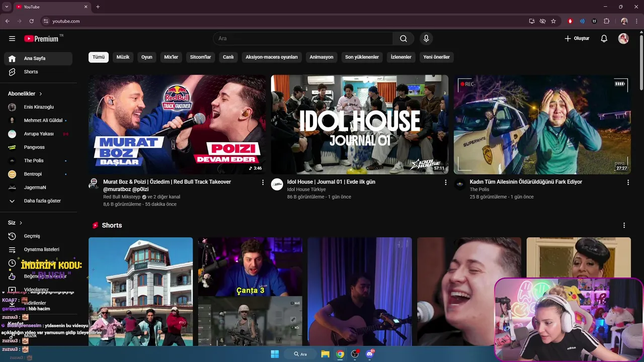This screenshot has height=362, width=644.
Task: Bookmark page with the star icon
Action: pos(553,21)
